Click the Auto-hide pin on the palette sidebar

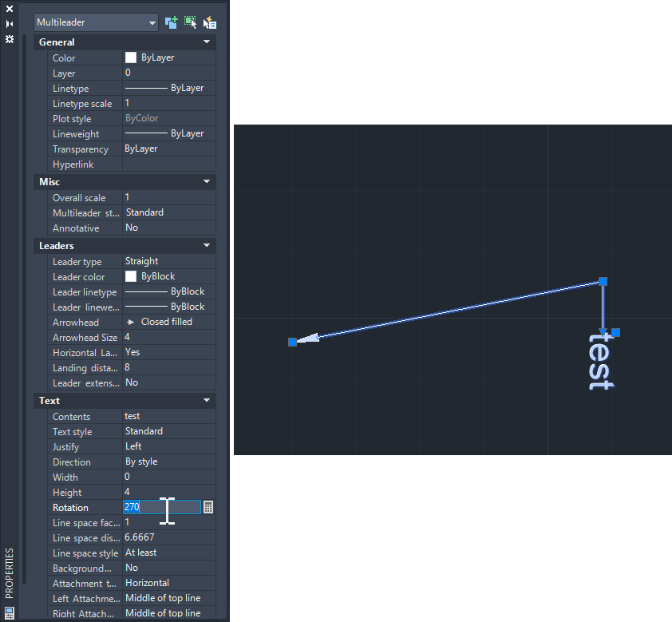[10, 23]
